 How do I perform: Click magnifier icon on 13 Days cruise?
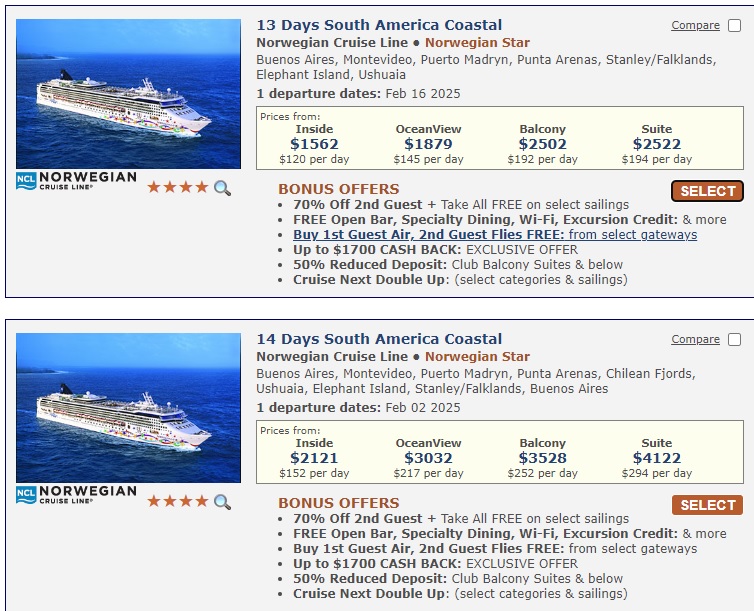click(222, 188)
